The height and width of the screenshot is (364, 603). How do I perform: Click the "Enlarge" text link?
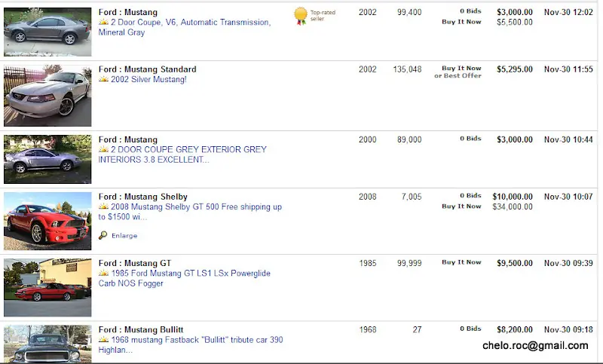124,236
